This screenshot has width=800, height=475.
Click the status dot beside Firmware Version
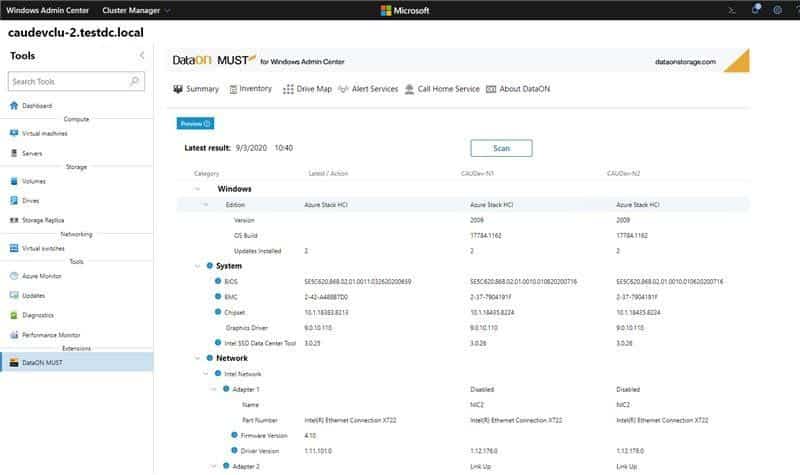tap(234, 435)
